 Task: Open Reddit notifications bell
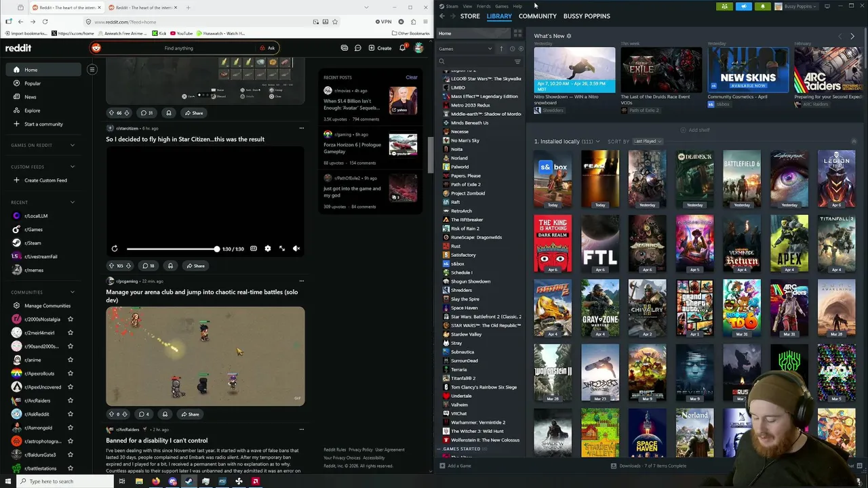click(x=402, y=48)
